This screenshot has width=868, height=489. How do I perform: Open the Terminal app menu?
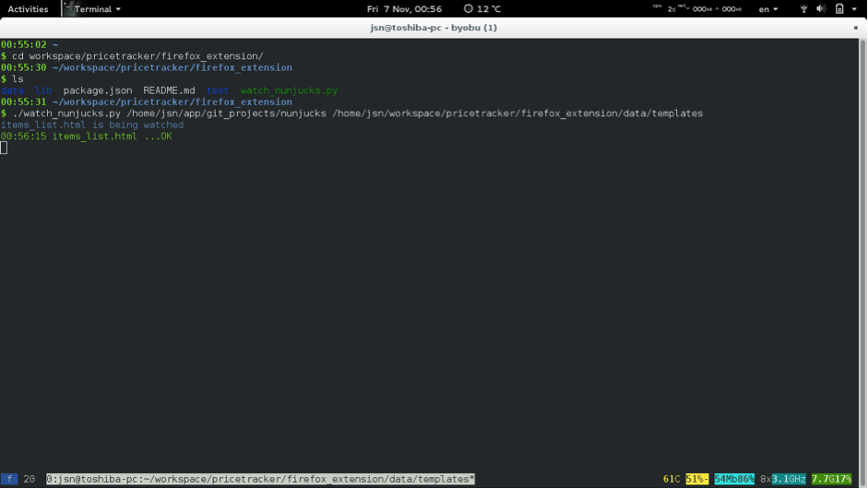click(x=92, y=9)
